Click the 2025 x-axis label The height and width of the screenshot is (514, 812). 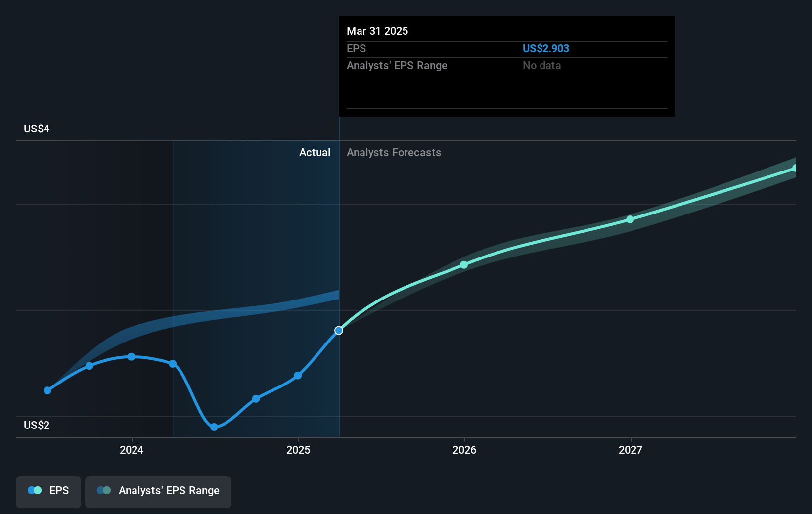point(298,450)
